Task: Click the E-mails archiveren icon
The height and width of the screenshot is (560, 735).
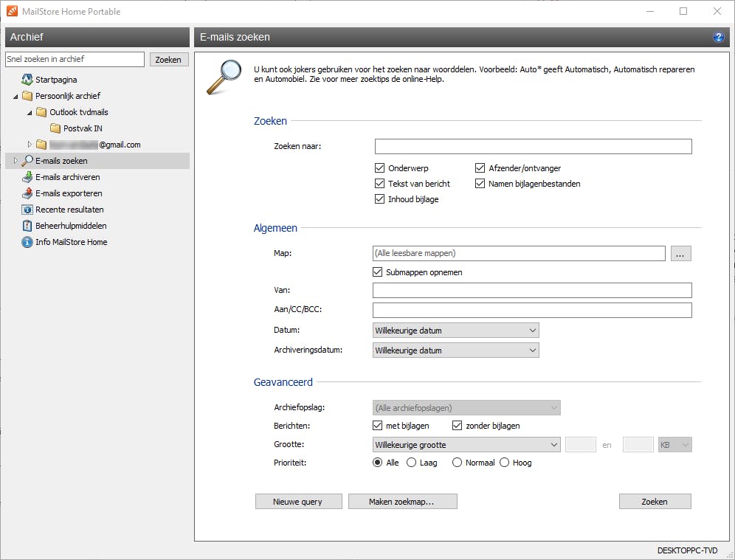Action: tap(27, 177)
